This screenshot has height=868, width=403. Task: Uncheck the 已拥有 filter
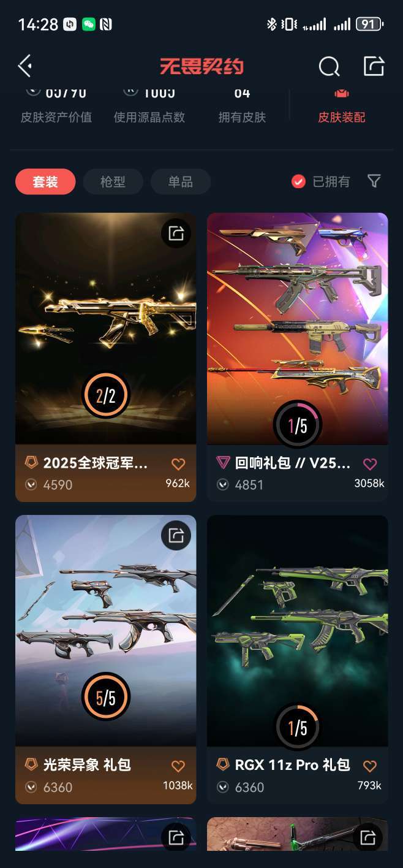(x=321, y=181)
